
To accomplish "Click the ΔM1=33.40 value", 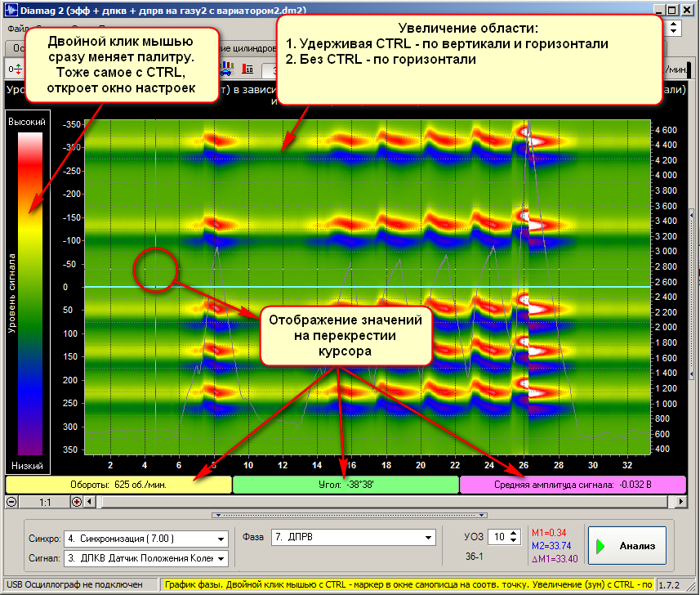I will (x=555, y=559).
